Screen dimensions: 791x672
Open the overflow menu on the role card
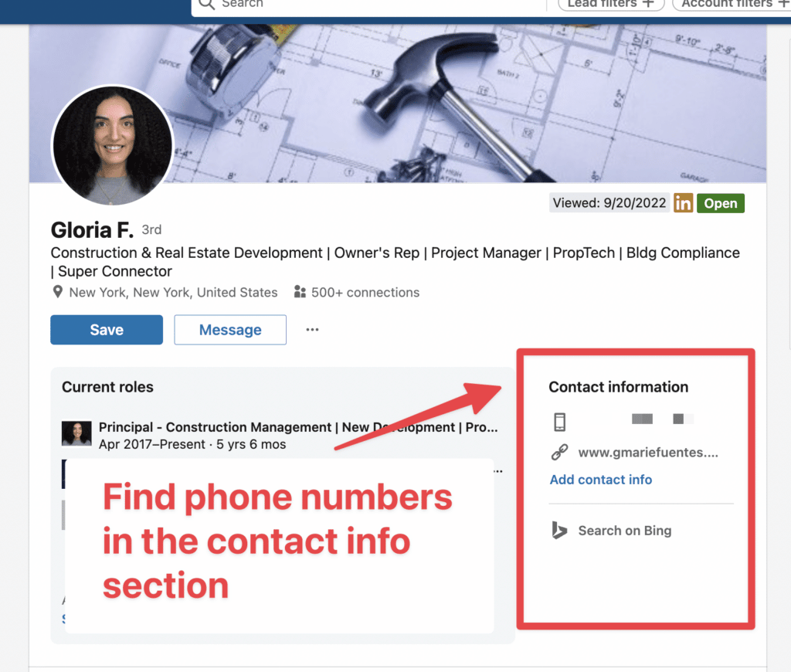coord(498,470)
